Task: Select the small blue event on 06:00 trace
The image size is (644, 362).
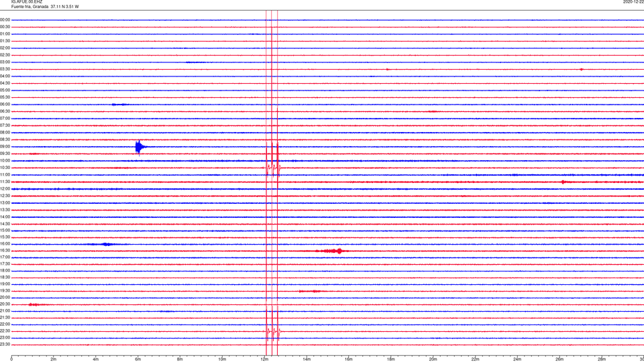Action: (x=120, y=105)
